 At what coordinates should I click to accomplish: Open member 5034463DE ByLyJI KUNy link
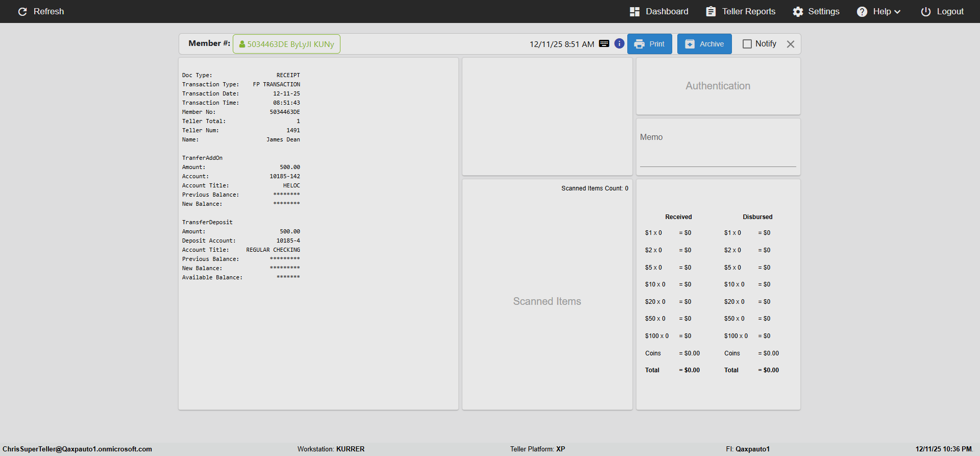tap(286, 44)
